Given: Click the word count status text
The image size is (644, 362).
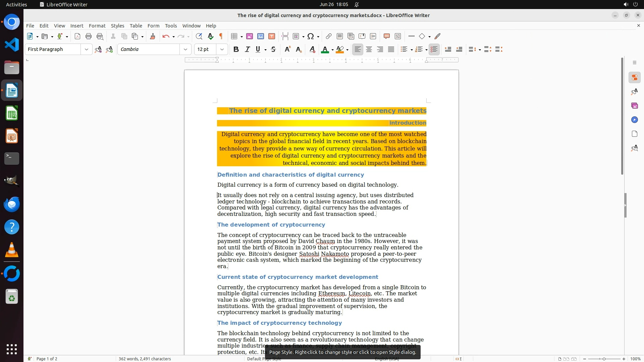Looking at the screenshot, I should [x=145, y=359].
